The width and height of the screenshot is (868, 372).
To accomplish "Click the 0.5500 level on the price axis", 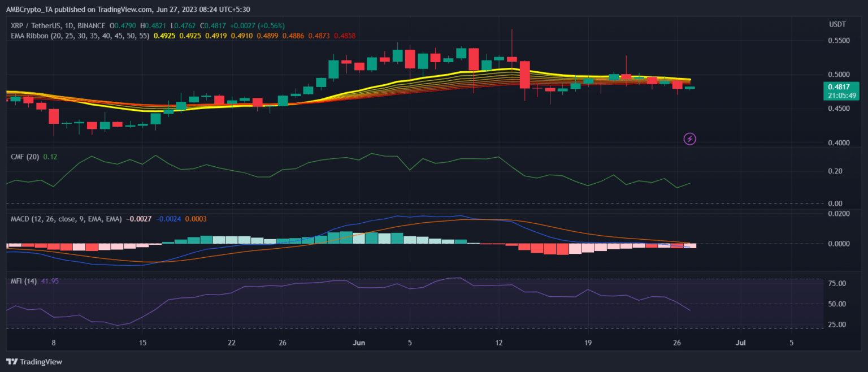I will coord(839,41).
